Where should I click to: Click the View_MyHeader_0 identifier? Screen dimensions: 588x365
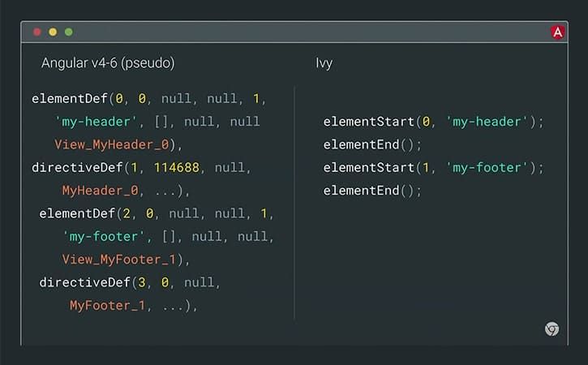(112, 144)
